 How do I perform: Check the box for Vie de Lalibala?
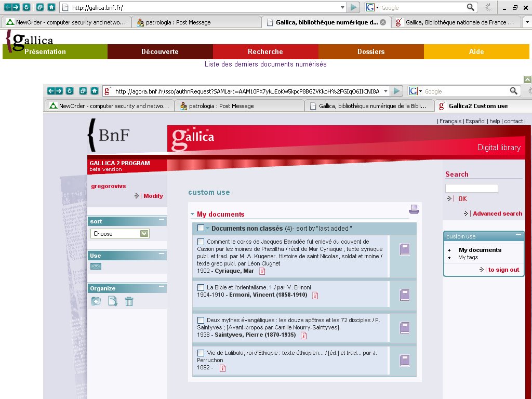point(201,353)
